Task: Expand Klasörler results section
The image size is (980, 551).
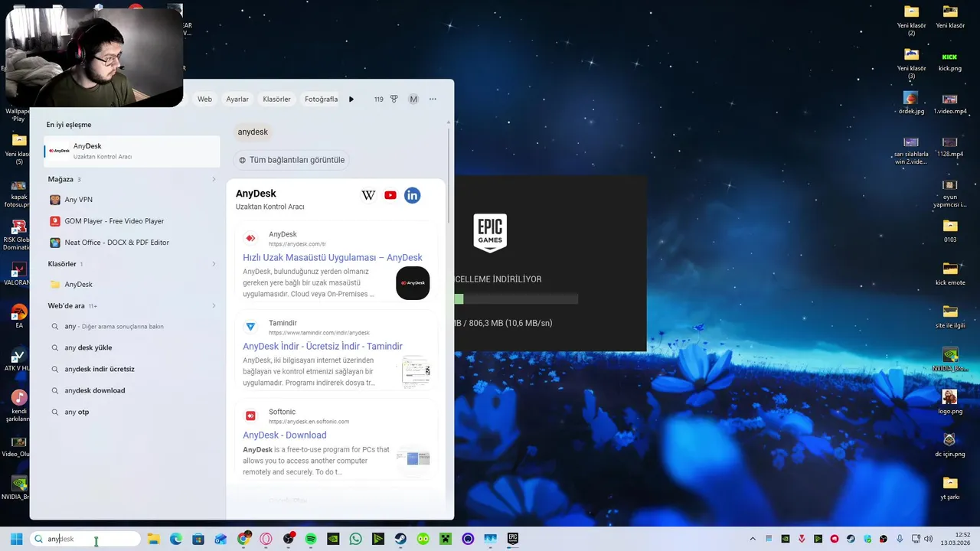Action: pyautogui.click(x=214, y=264)
